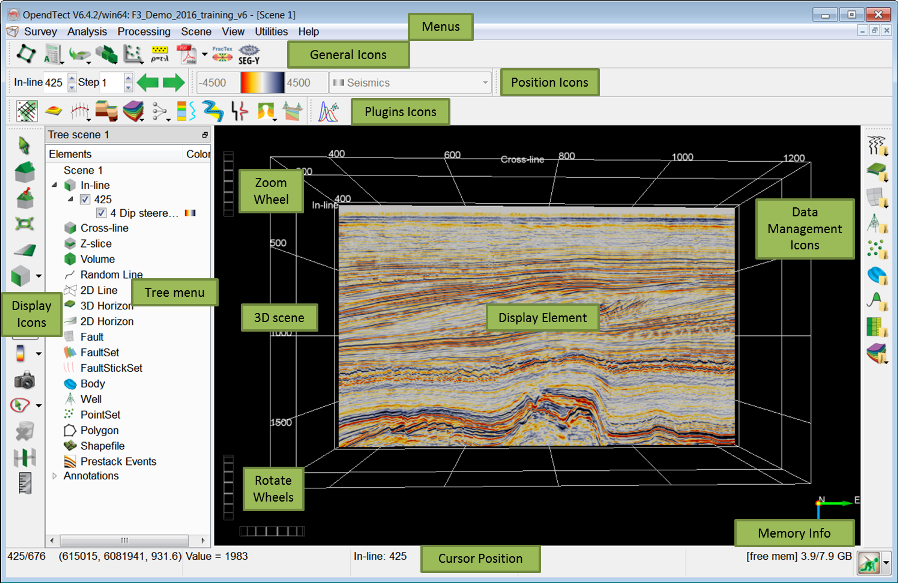Uncheck the 425 in-line checkbox
This screenshot has width=898, height=583.
tap(85, 200)
